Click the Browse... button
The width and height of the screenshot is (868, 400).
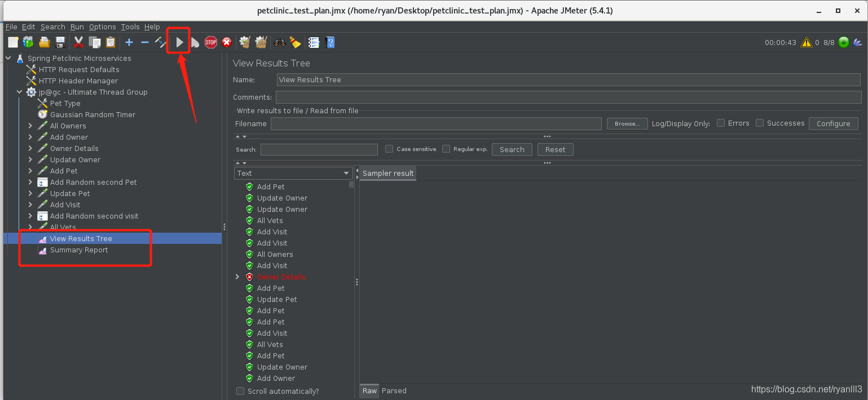[x=627, y=123]
